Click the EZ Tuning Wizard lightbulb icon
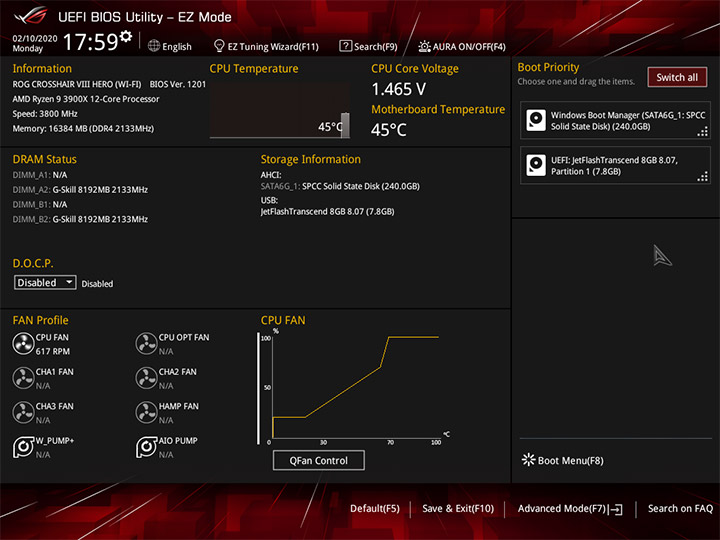Viewport: 720px width, 540px height. (219, 46)
